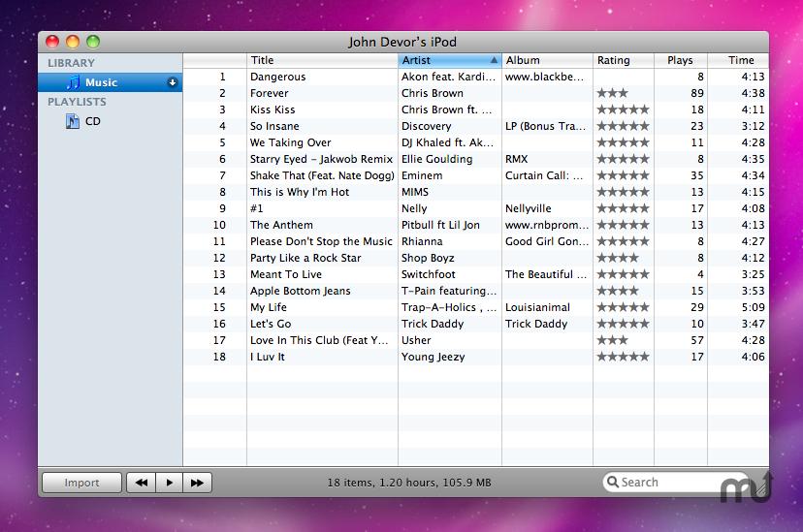Click the LIBRARY section header
This screenshot has height=532, width=803.
[71, 63]
